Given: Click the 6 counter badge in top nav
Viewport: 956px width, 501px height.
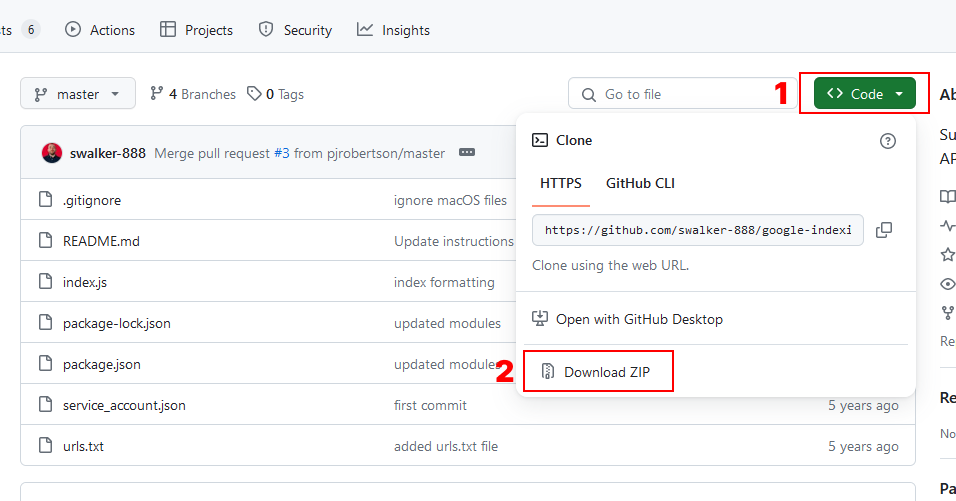Looking at the screenshot, I should [30, 29].
